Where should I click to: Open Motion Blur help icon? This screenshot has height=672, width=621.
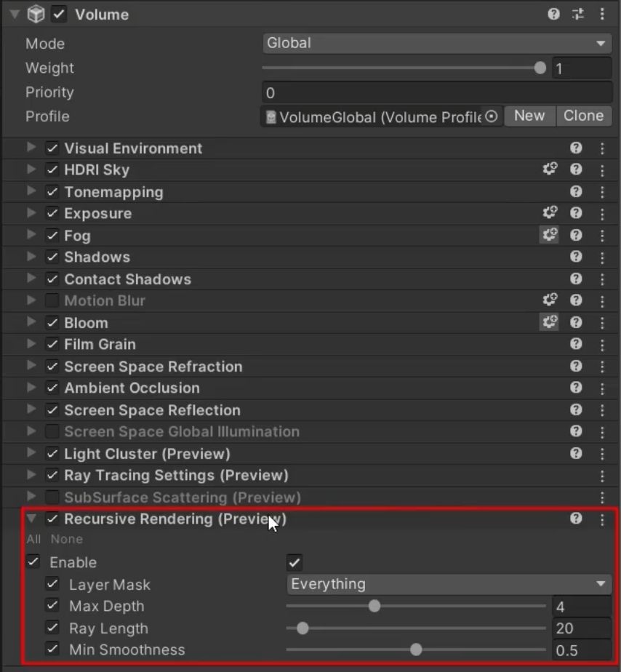pyautogui.click(x=576, y=300)
